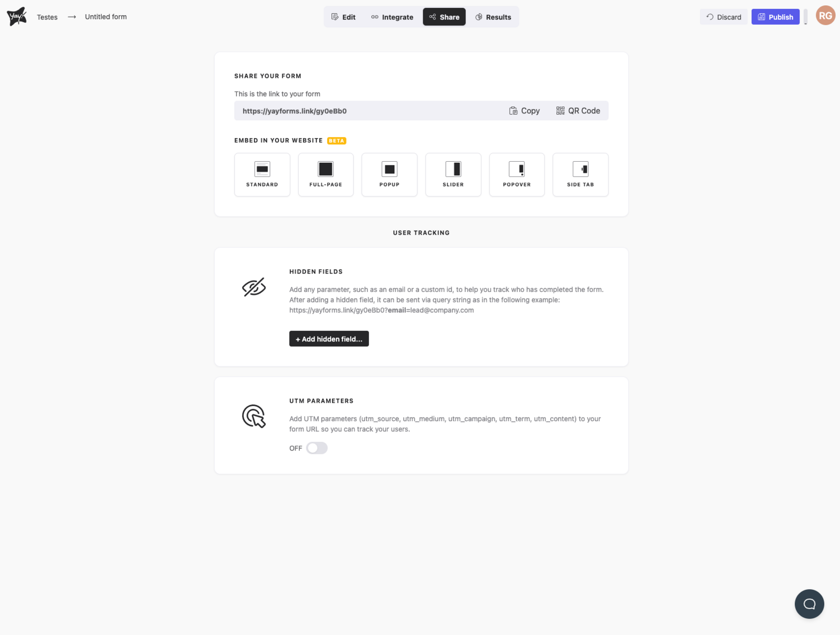840x635 pixels.
Task: Enable the UTM parameters toggle
Action: (x=317, y=448)
